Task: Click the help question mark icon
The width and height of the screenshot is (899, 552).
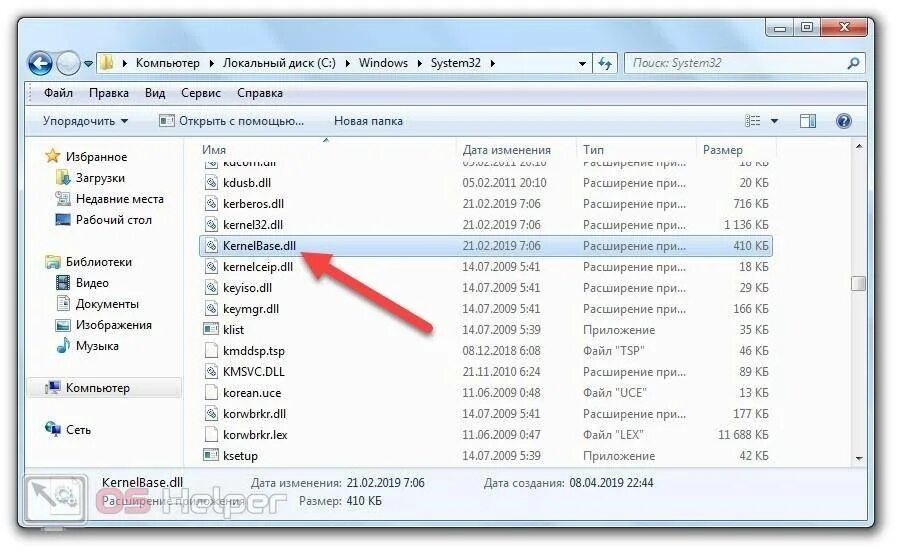Action: tap(843, 121)
